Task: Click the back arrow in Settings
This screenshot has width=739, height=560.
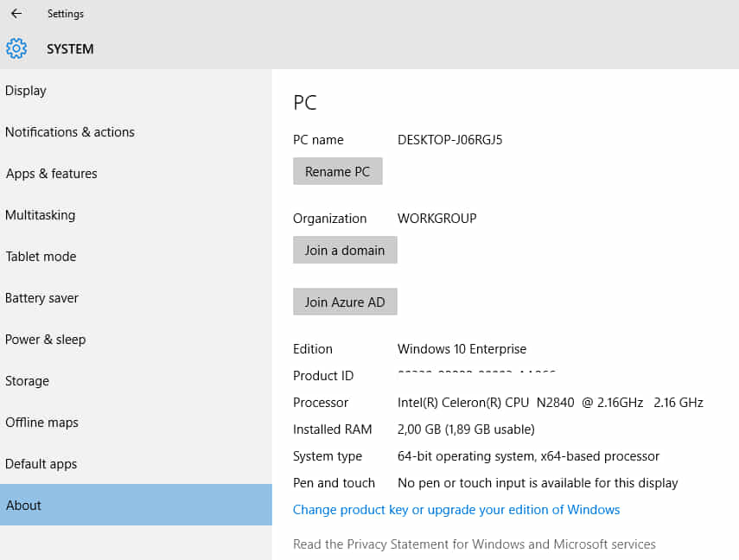Action: [x=16, y=14]
